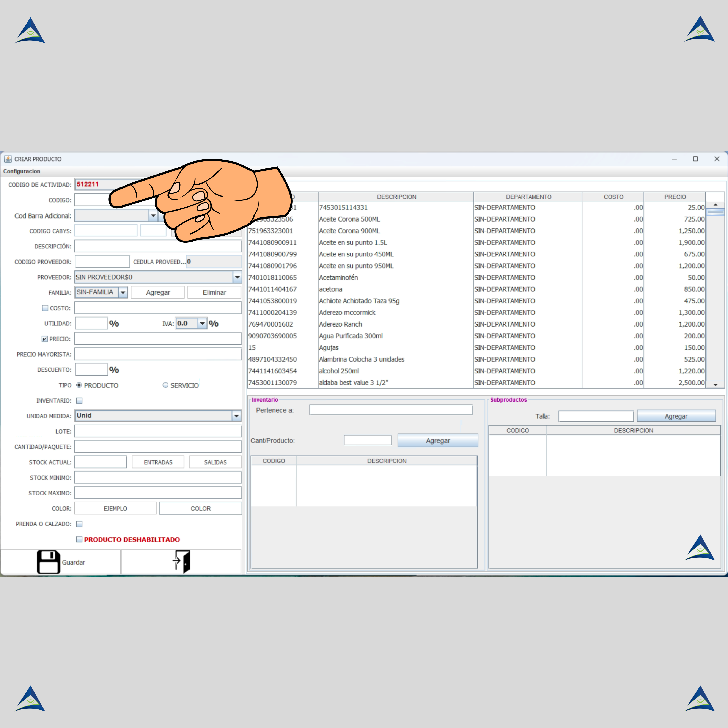Open the IVA percentage dropdown

tap(202, 323)
